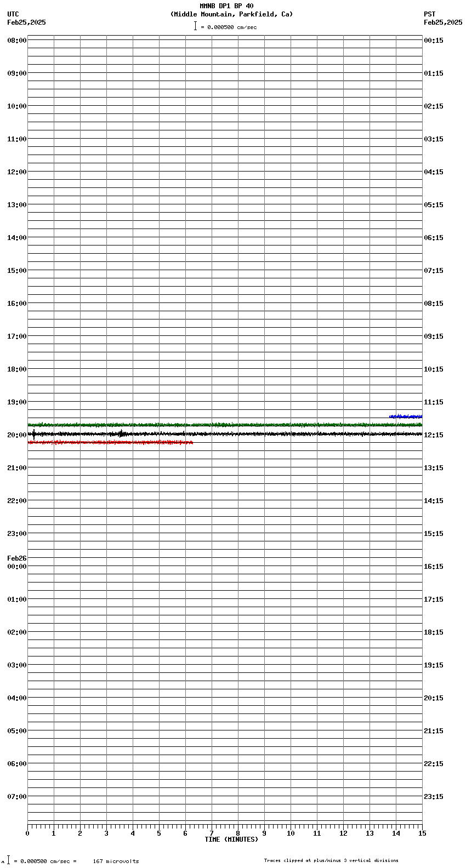Click the 'PST' label at top right
Viewport: 466px width, 868px height.
430,14
